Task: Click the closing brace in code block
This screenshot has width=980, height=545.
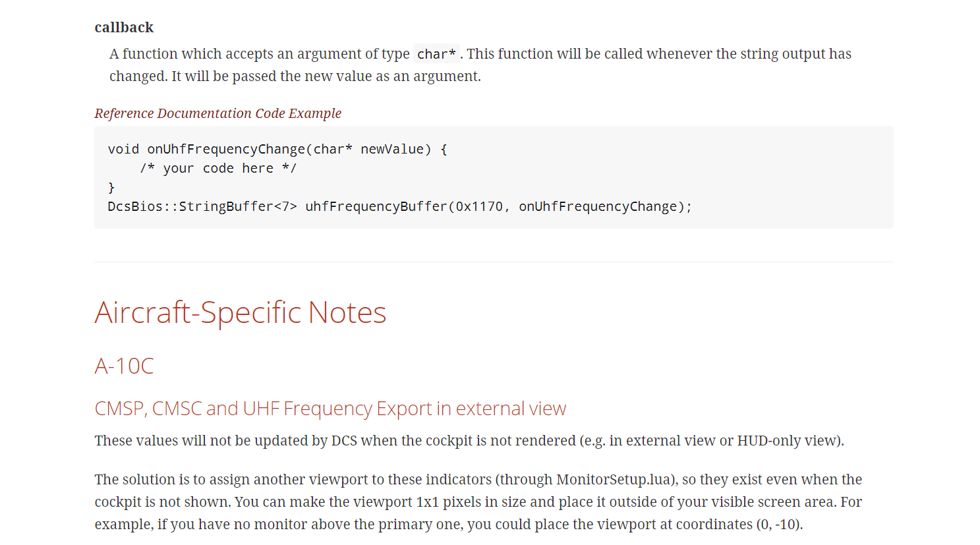Action: click(111, 187)
